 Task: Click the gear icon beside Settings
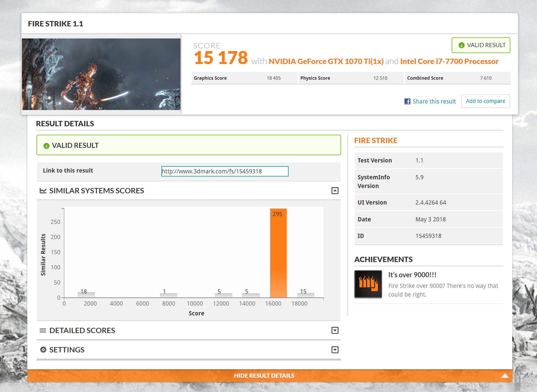[43, 350]
